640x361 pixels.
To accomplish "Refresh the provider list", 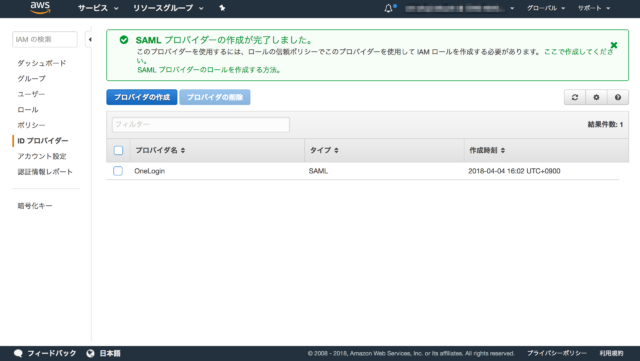I will pos(575,97).
